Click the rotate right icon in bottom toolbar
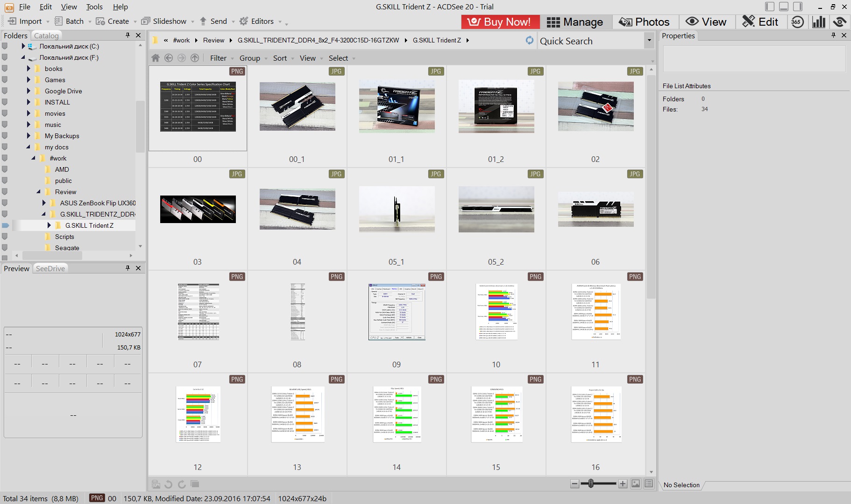The height and width of the screenshot is (504, 851). pos(182,484)
